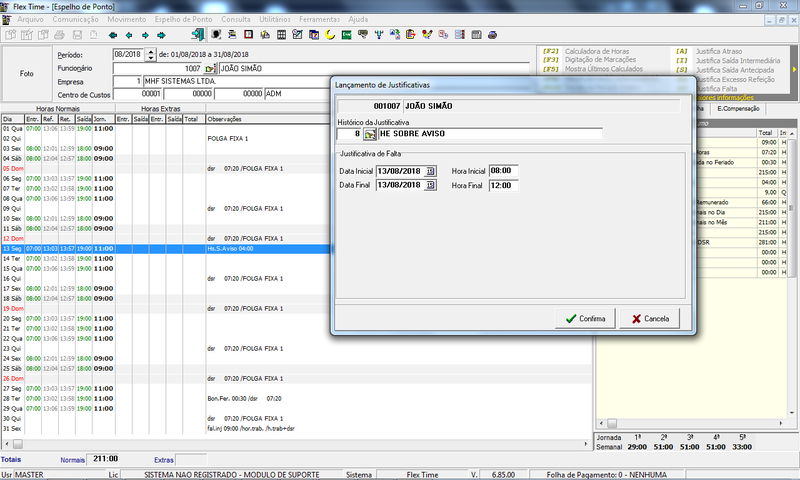Click the right panel vertical scrollbar
The image size is (800, 480).
(x=791, y=273)
